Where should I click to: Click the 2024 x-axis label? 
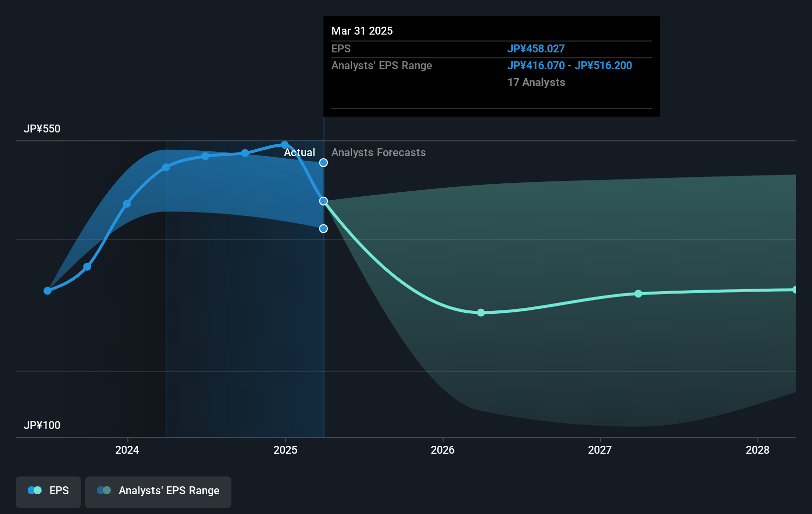127,450
